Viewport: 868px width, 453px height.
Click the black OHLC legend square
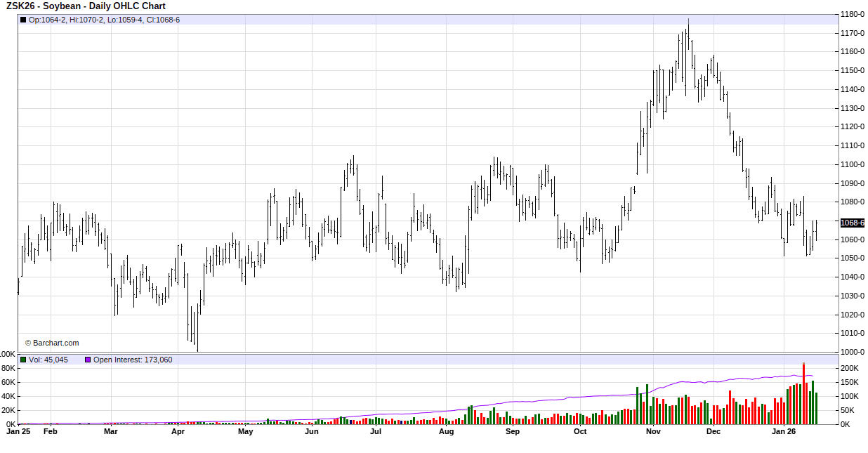(x=23, y=20)
